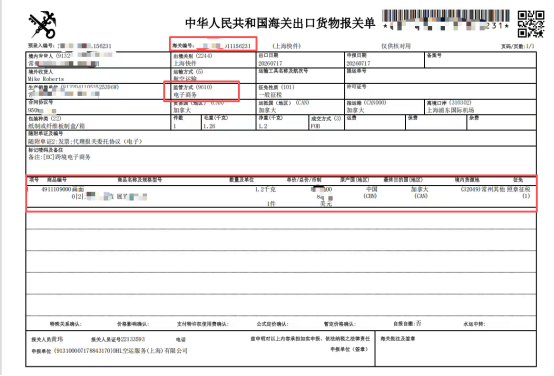Select the 预录入编号 label
The width and height of the screenshot is (554, 376).
[x=42, y=46]
